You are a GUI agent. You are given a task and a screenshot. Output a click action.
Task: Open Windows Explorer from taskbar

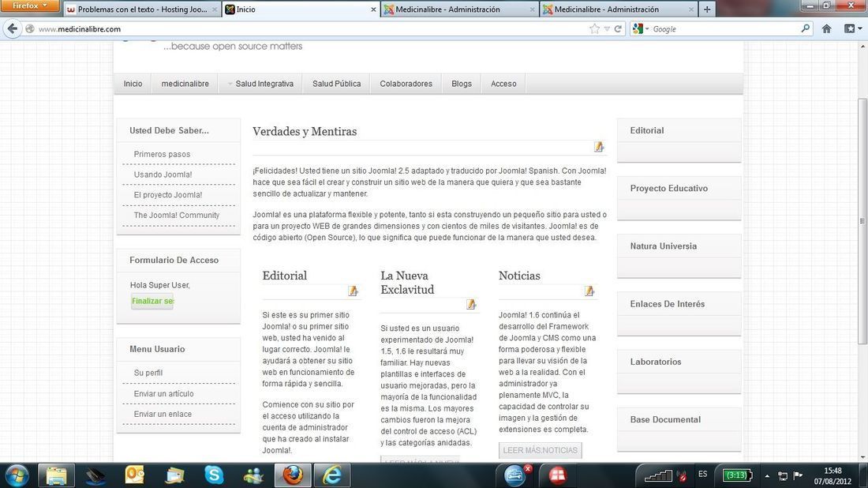[56, 475]
